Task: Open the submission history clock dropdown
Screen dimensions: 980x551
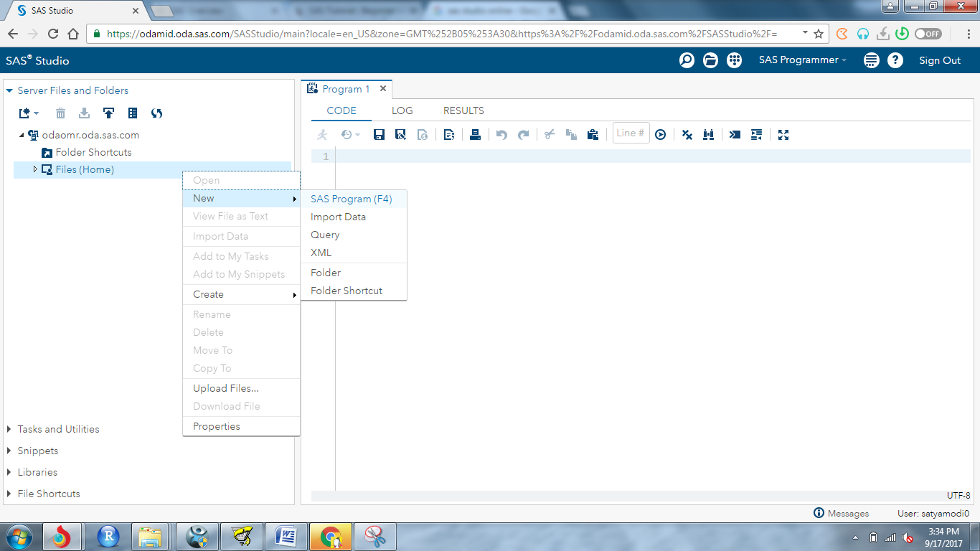Action: tap(350, 134)
